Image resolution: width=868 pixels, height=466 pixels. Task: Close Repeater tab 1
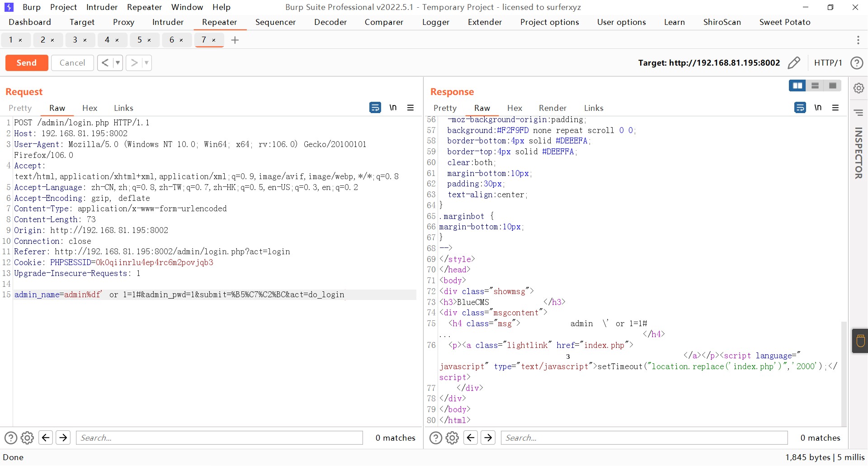coord(20,40)
